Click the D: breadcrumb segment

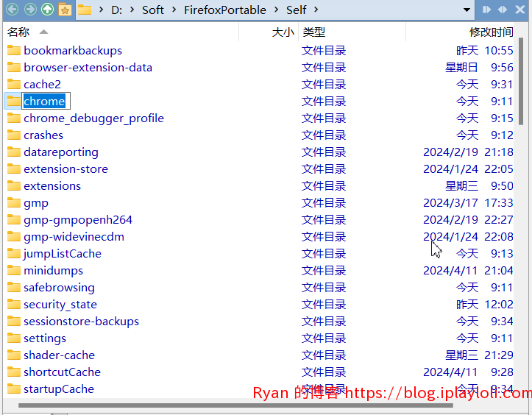click(x=117, y=10)
